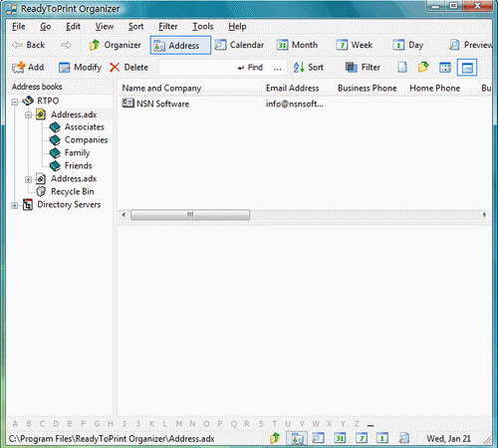The height and width of the screenshot is (448, 498).
Task: Select Directory Servers in the tree
Action: [x=69, y=204]
